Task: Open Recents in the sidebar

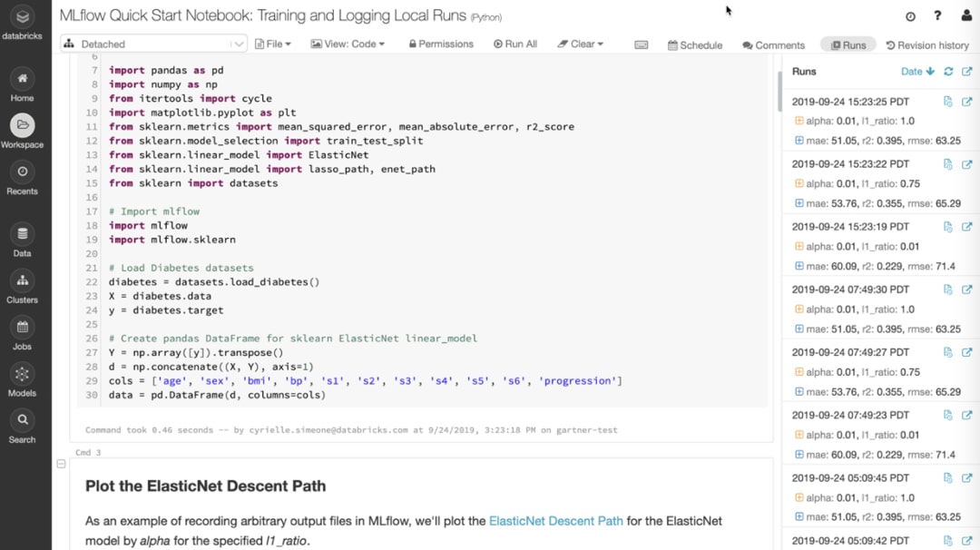Action: point(22,172)
